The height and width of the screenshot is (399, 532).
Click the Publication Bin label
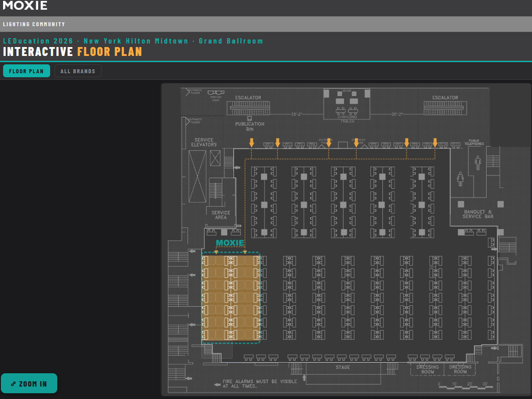pyautogui.click(x=250, y=126)
